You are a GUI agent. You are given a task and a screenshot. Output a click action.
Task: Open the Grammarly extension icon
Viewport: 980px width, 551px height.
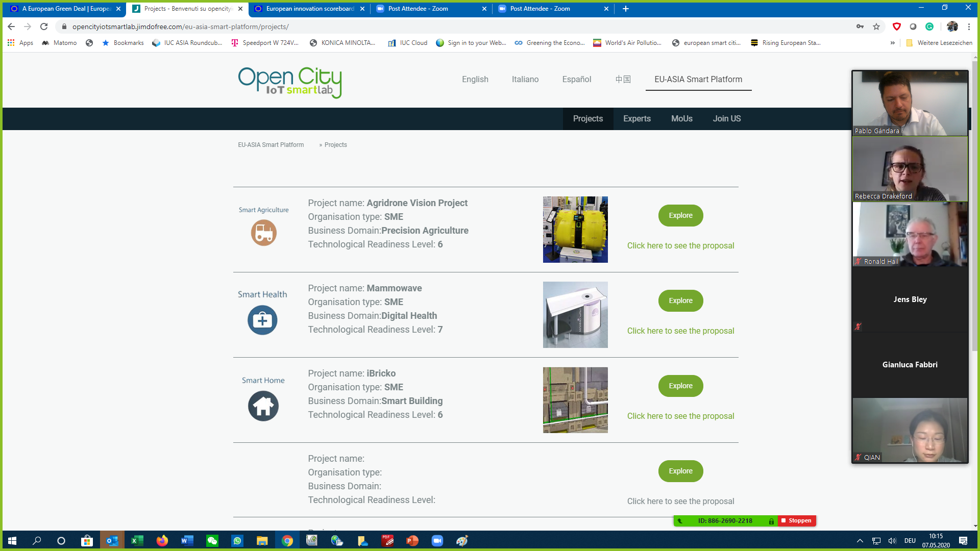[x=929, y=27]
